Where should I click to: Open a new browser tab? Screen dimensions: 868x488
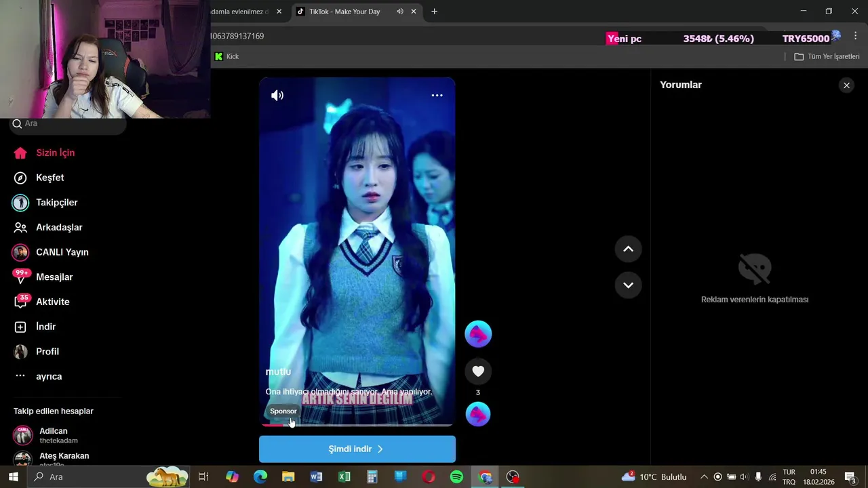(x=434, y=12)
